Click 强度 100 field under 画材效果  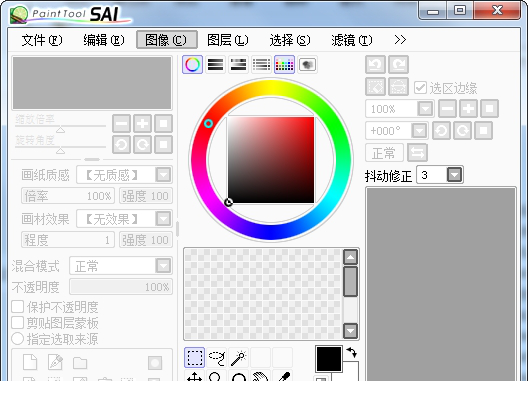(x=146, y=240)
